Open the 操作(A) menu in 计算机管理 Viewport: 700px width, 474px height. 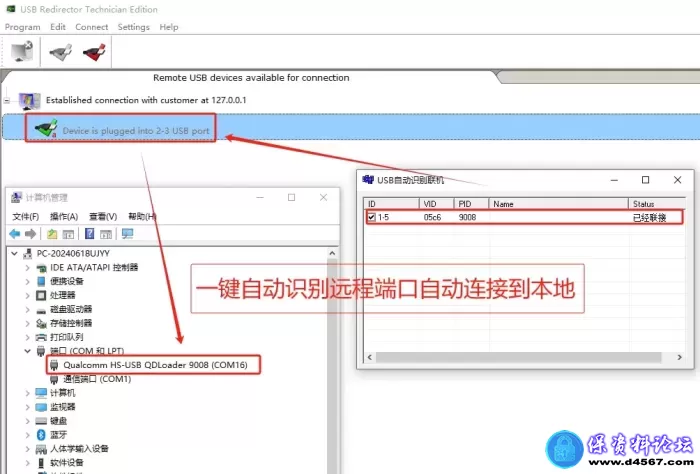point(64,216)
